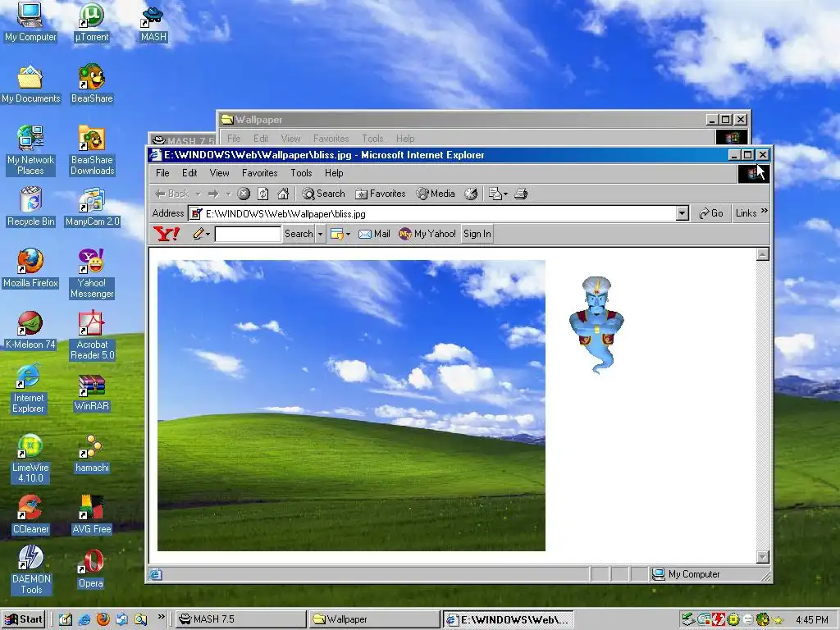Open the Back button history dropdown arrow
This screenshot has width=840, height=630.
[x=199, y=194]
